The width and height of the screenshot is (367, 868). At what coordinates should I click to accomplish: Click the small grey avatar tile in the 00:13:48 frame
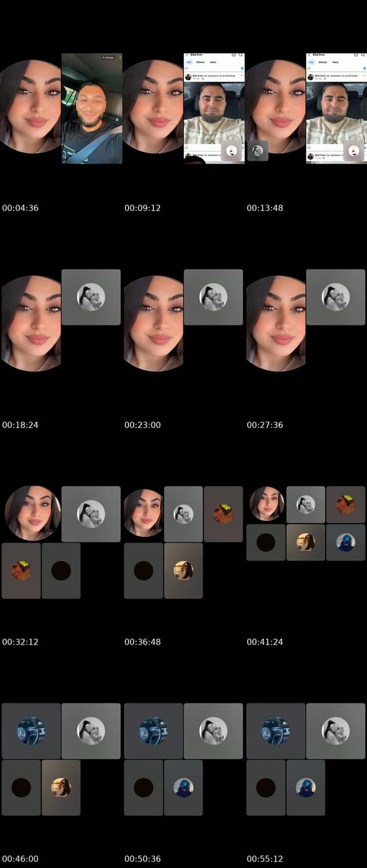coord(257,151)
